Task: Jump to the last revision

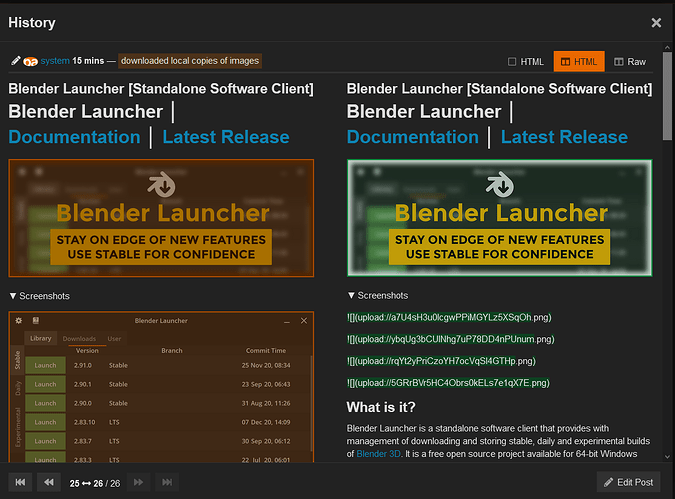Action: tap(167, 482)
